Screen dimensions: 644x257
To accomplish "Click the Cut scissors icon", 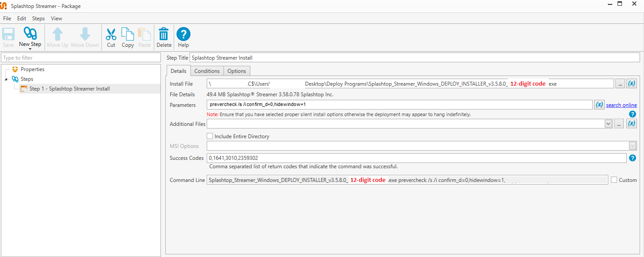I will coord(111,34).
